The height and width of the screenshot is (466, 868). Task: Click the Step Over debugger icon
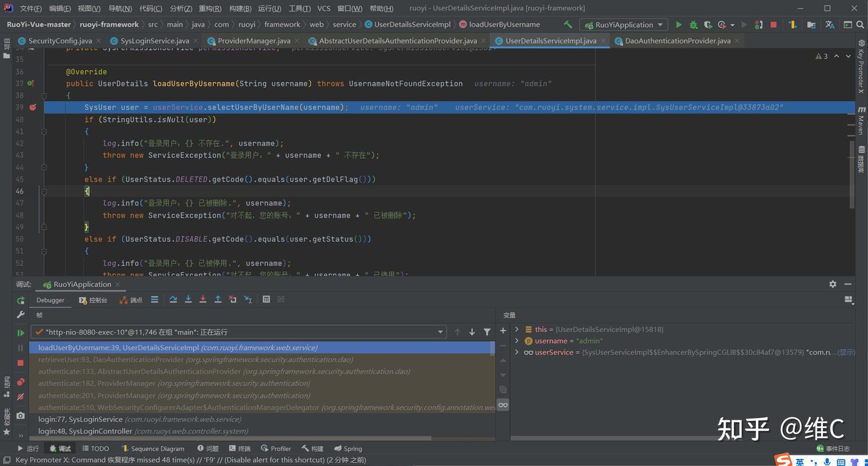click(174, 300)
